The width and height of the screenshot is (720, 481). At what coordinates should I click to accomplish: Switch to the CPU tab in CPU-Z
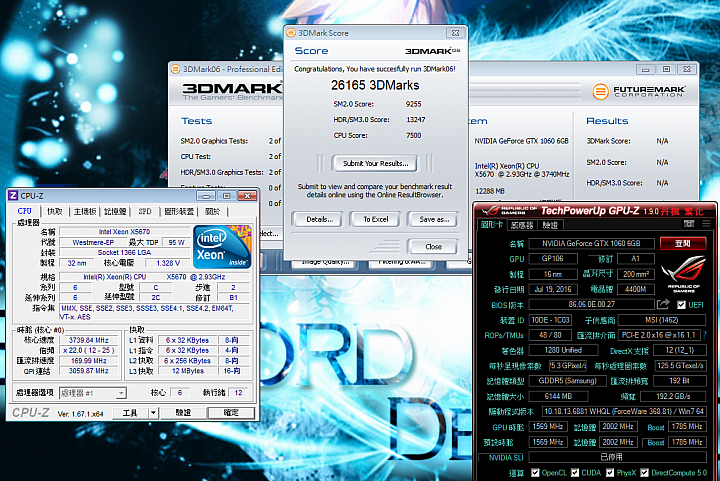point(24,211)
